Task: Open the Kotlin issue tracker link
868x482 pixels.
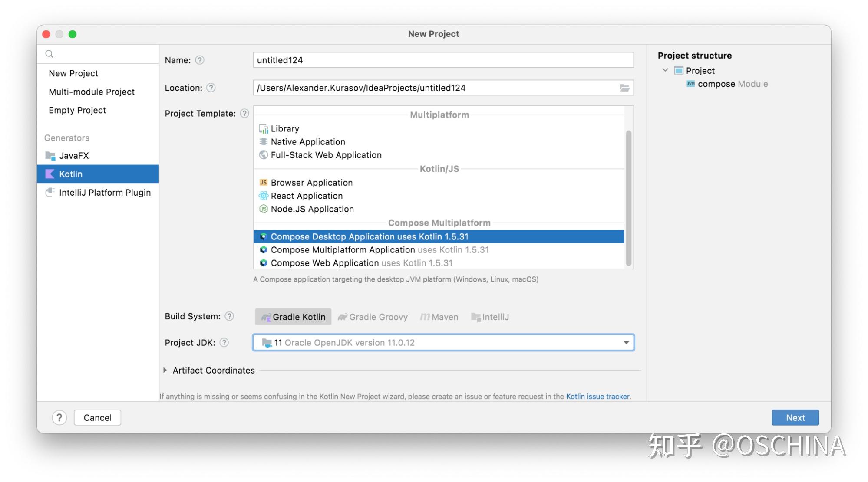Action: [x=597, y=396]
